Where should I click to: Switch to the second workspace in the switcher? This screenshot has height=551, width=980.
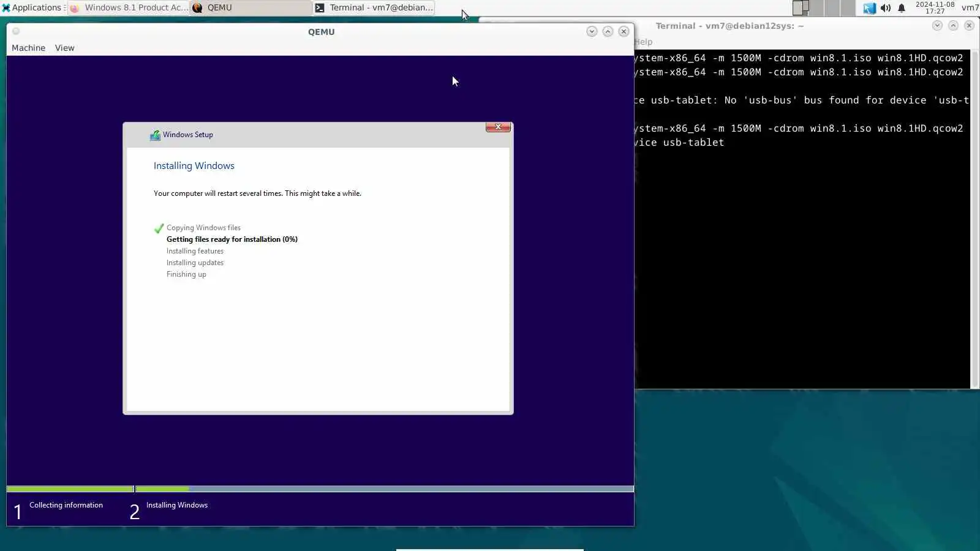[816, 7]
